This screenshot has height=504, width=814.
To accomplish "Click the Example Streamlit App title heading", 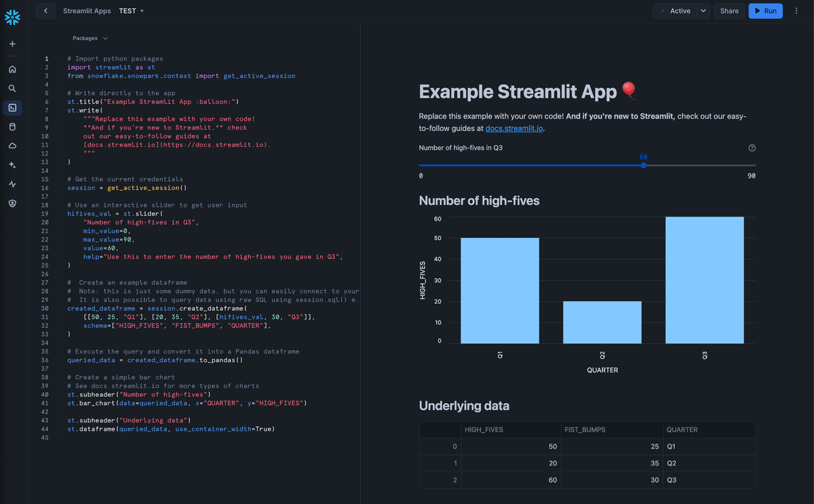I will pos(528,92).
